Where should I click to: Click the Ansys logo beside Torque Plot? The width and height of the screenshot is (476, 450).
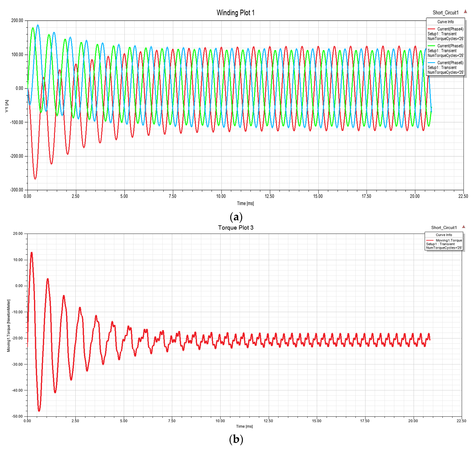coord(463,227)
